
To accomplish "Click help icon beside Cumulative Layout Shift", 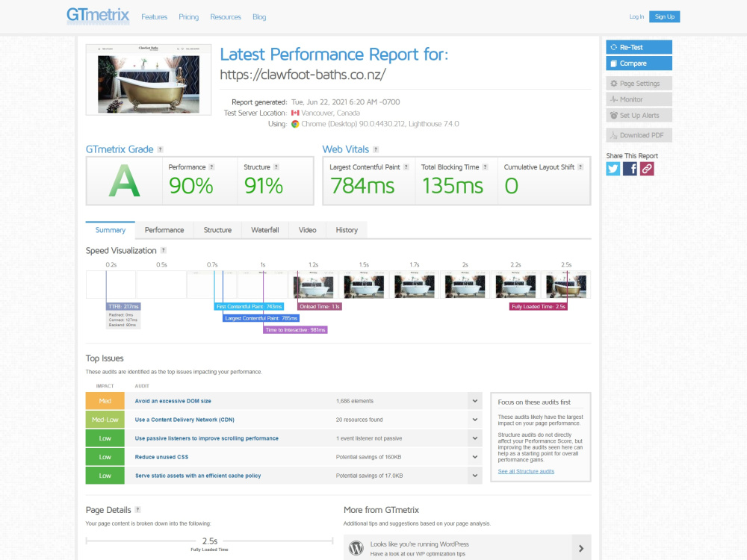I will tap(580, 167).
